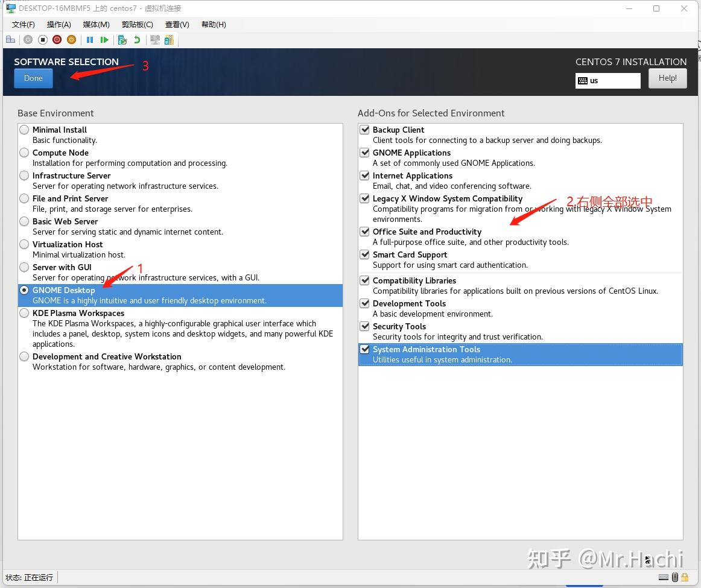701x588 pixels.
Task: Select Compute Node radio button
Action: click(24, 153)
